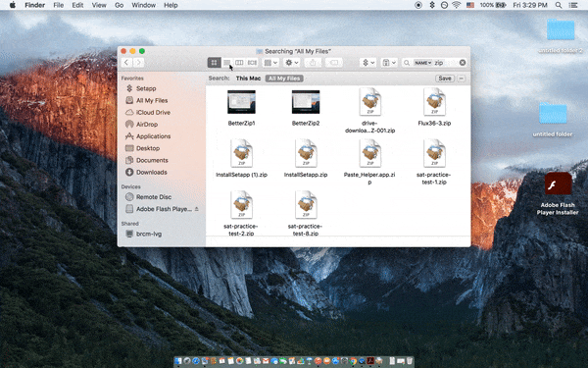
Task: Open the arrange items dropdown
Action: coord(270,63)
